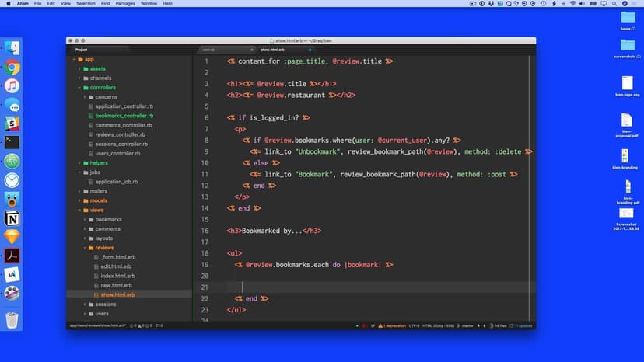The width and height of the screenshot is (644, 362).
Task: Open the Terminal icon in dock
Action: [x=12, y=142]
